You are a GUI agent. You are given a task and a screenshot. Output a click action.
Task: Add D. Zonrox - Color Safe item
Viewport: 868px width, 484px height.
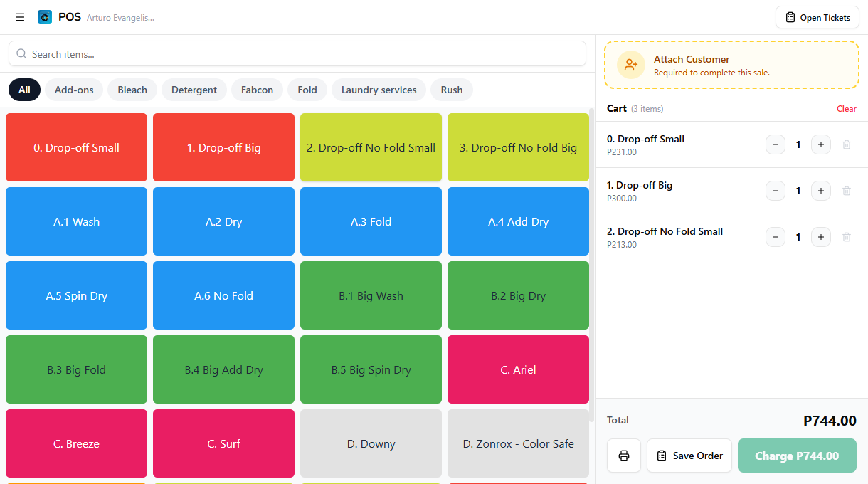coord(518,443)
